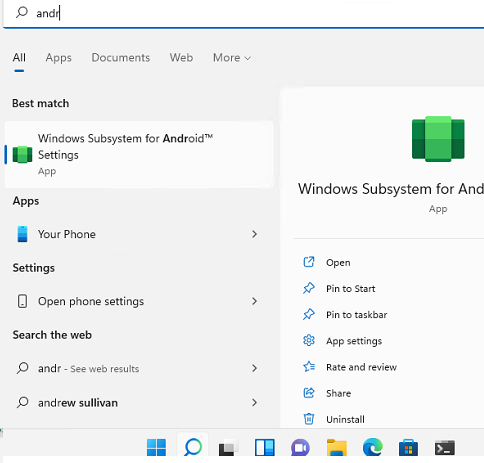Click the large green app icon in preview pane
Screen dimensions: 484x463
pyautogui.click(x=438, y=139)
